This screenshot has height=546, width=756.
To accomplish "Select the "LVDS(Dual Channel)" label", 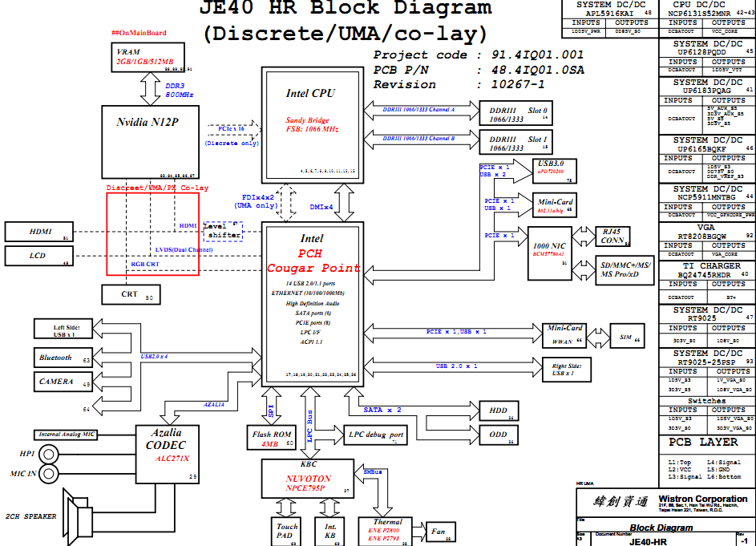I will [x=184, y=249].
